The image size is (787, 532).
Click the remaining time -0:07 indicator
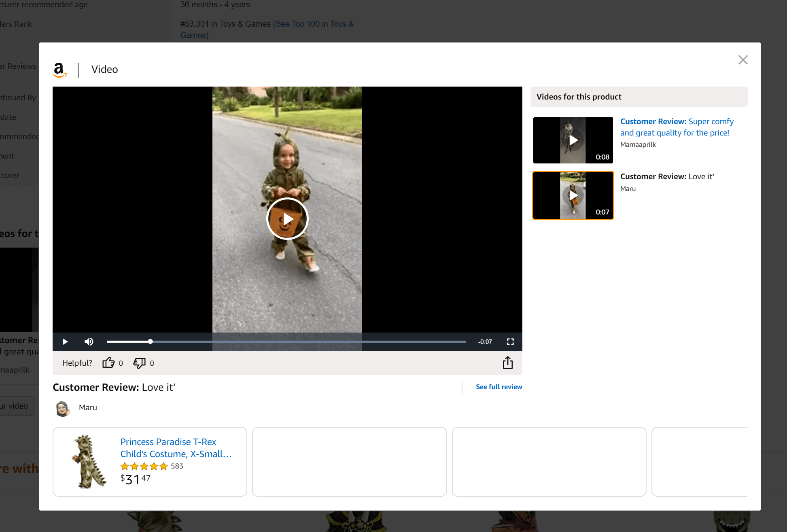[x=485, y=342]
